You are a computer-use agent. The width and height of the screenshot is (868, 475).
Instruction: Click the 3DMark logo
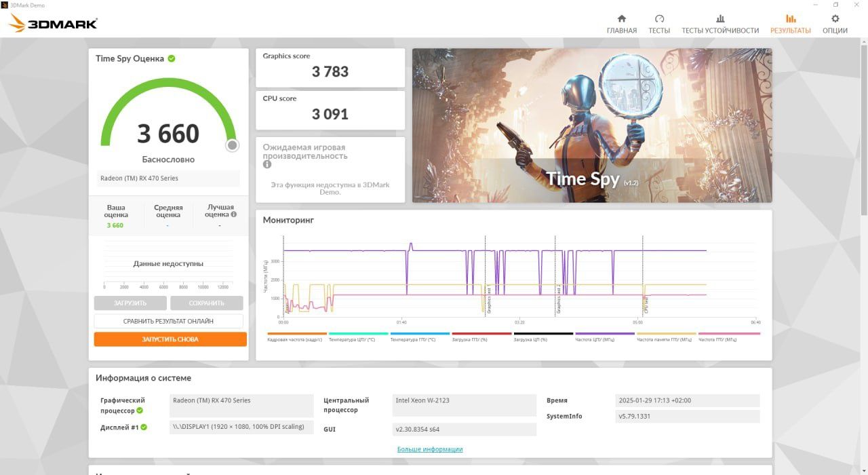(x=53, y=24)
